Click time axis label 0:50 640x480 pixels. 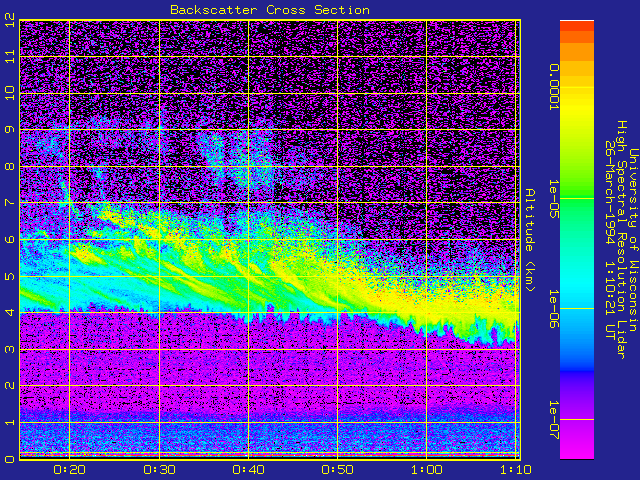337,470
